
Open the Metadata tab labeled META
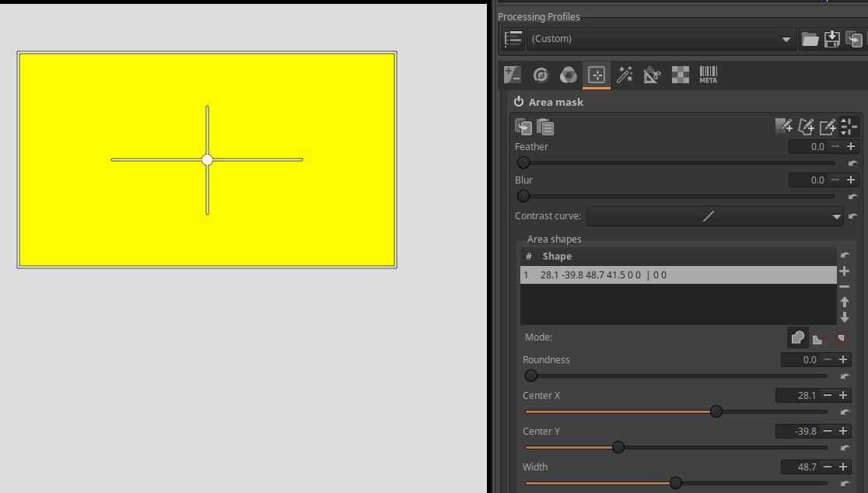(708, 75)
